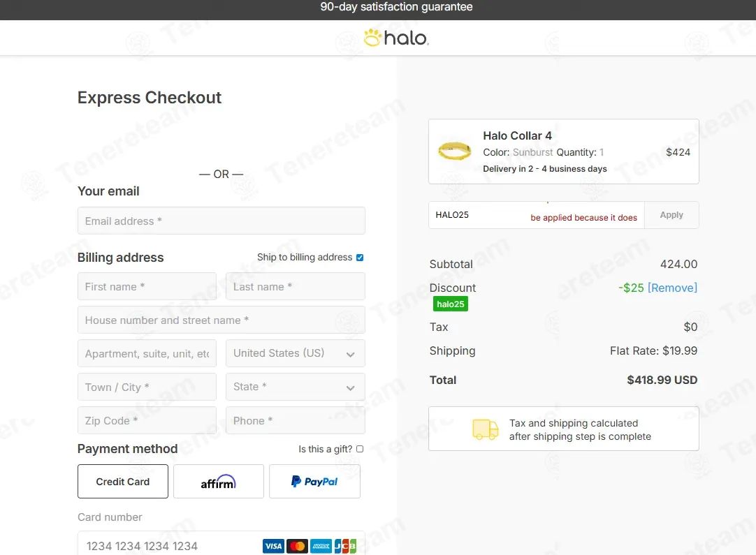Click the JCB card icon

345,546
